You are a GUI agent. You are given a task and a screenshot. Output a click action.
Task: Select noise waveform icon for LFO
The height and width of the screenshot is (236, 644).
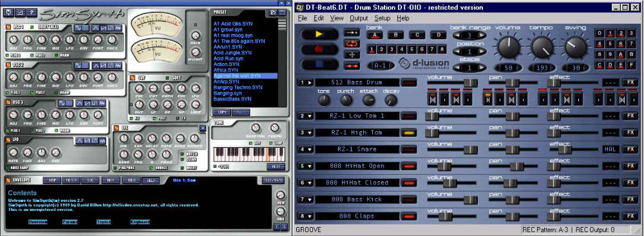(102, 141)
